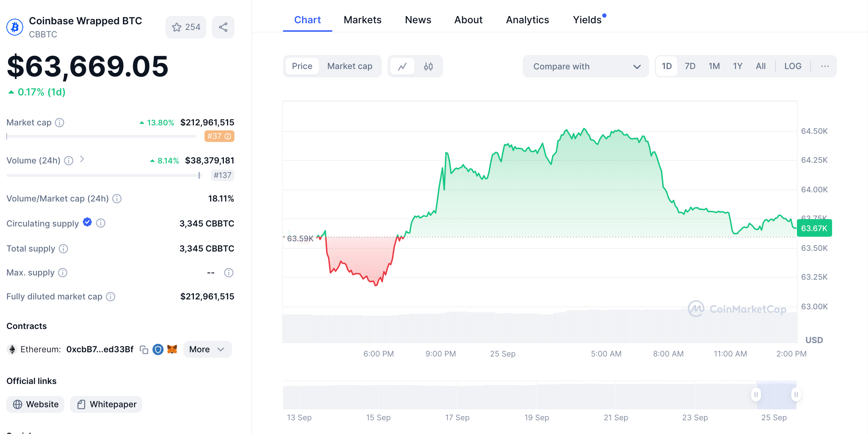868x434 pixels.
Task: Click the verified badge next to Circulating supply
Action: click(x=87, y=222)
